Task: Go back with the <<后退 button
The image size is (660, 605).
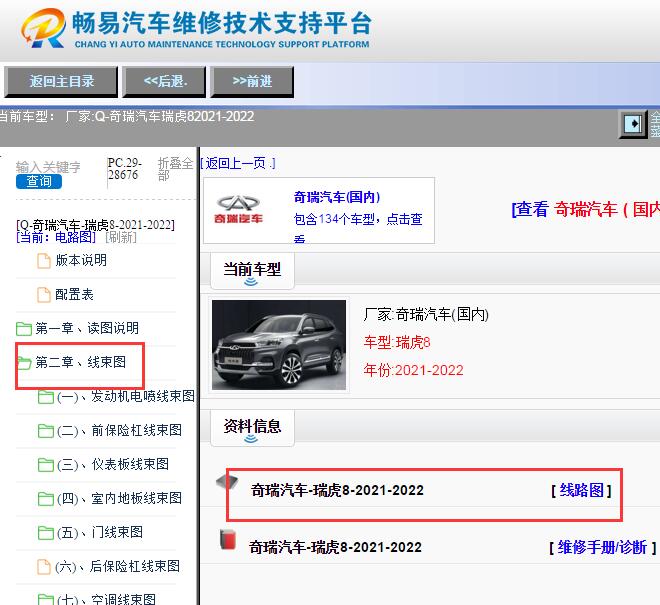Action: 164,81
